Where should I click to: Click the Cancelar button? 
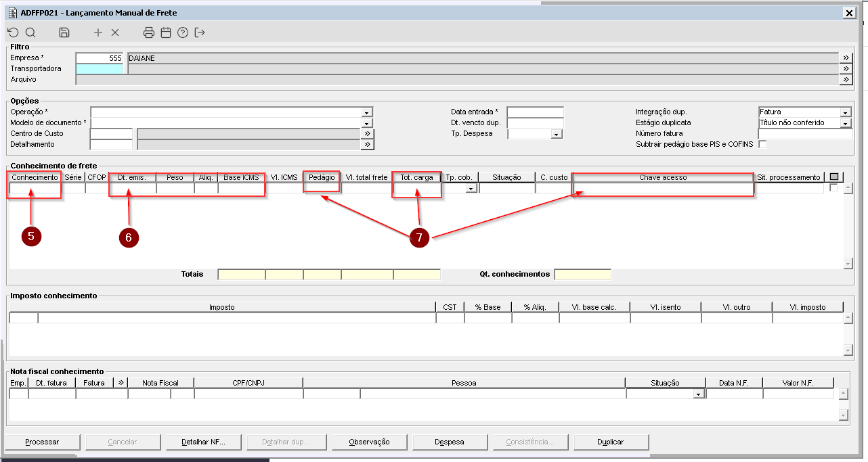coord(123,442)
